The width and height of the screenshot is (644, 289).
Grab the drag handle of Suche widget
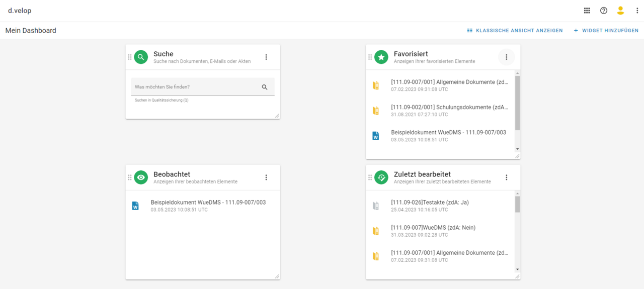pos(130,57)
